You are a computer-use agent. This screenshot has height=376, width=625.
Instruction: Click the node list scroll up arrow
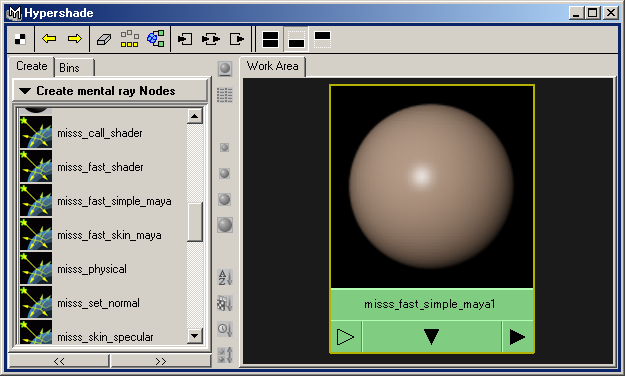[x=195, y=116]
